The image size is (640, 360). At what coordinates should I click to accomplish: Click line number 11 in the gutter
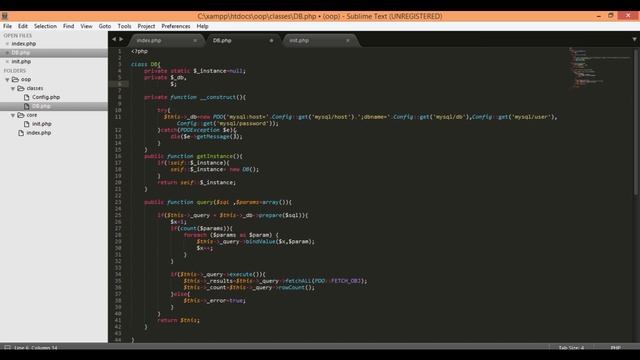[x=118, y=117]
